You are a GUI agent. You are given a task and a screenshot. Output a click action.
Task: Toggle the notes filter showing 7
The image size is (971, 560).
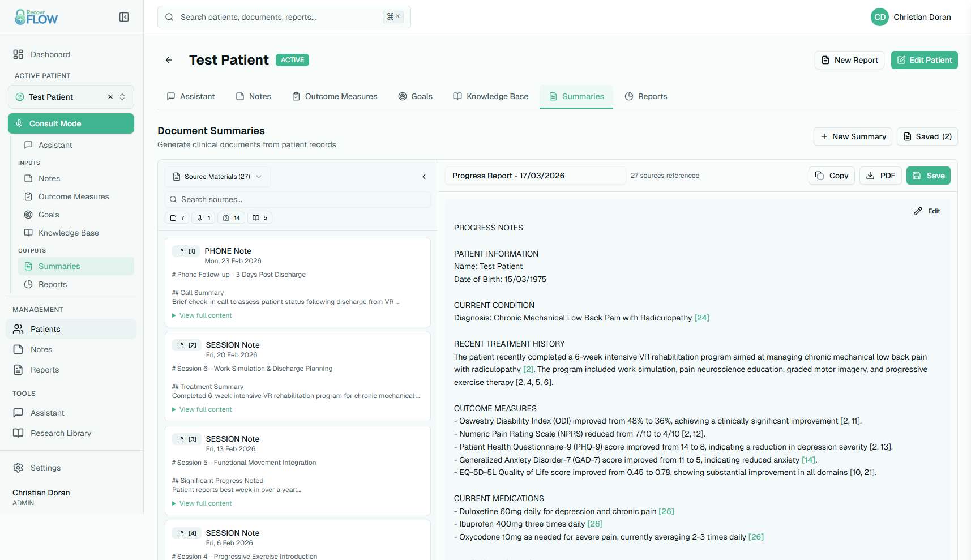(x=177, y=217)
